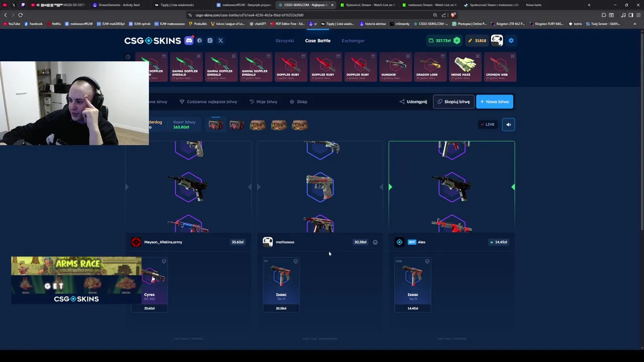The width and height of the screenshot is (644, 362).
Task: Select the Hedge Maze gloves drop card
Action: [x=464, y=67]
